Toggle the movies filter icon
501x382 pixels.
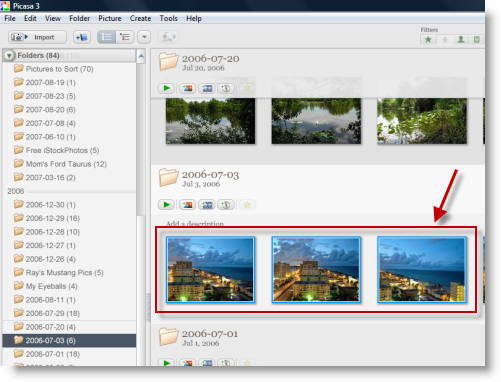tap(477, 40)
